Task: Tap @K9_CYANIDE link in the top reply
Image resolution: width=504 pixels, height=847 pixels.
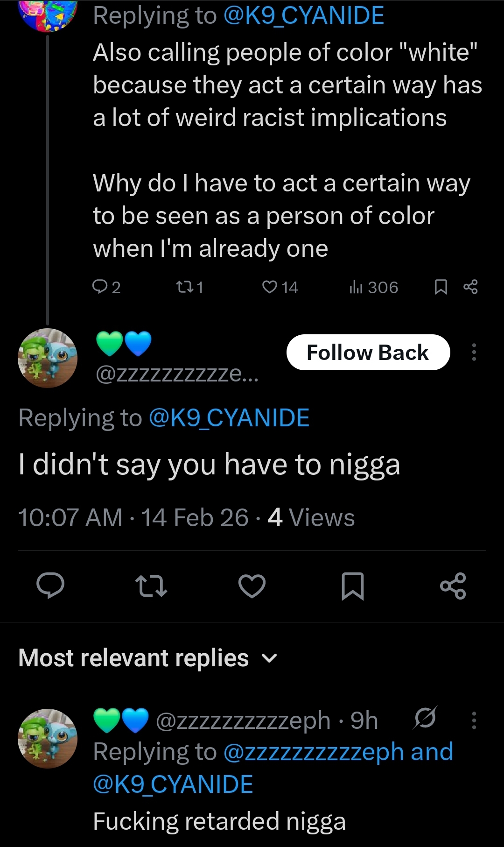Action: [304, 15]
